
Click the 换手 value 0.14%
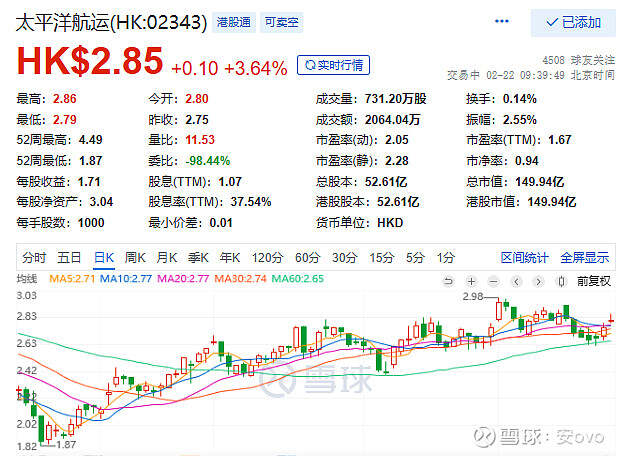pos(520,99)
